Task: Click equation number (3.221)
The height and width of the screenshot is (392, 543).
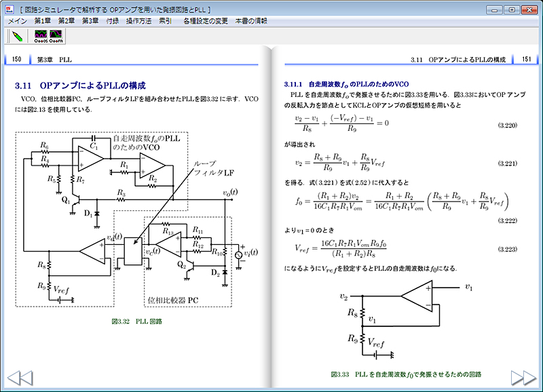Action: tap(507, 163)
